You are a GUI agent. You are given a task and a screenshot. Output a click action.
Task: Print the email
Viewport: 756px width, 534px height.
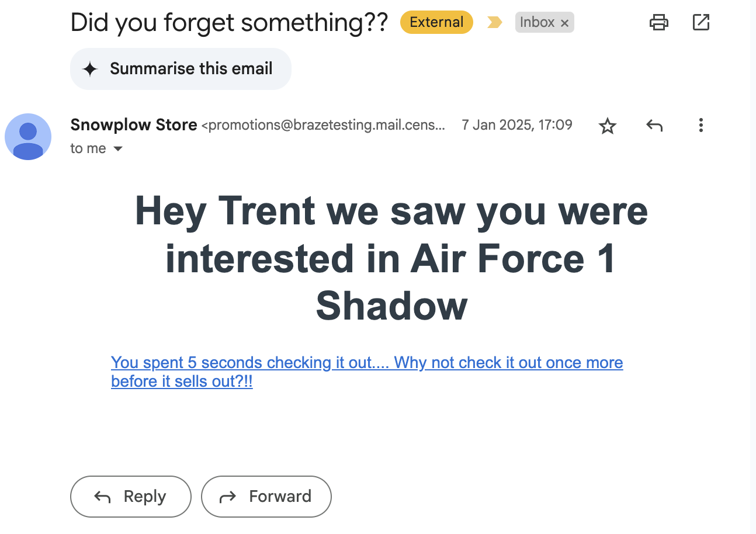(659, 22)
